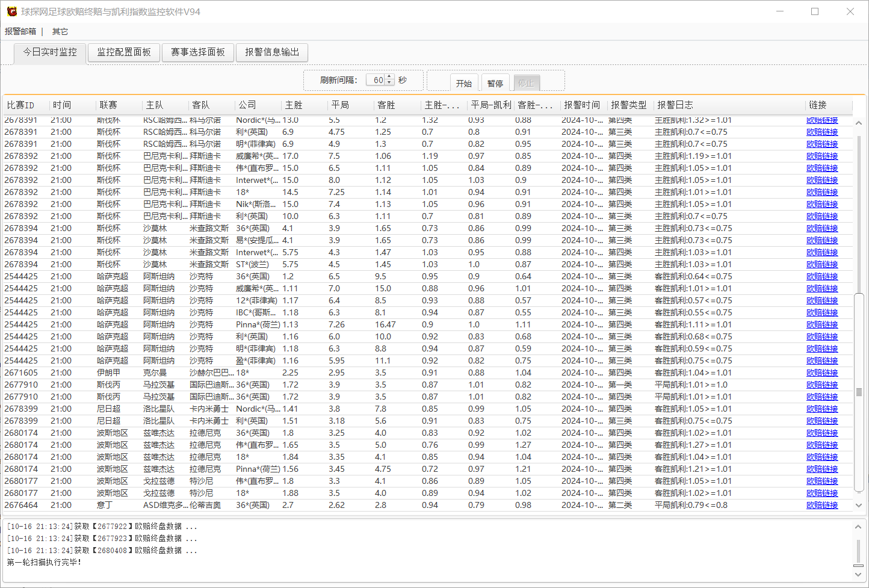
Task: Focus the refresh interval field showing 60
Action: click(376, 80)
